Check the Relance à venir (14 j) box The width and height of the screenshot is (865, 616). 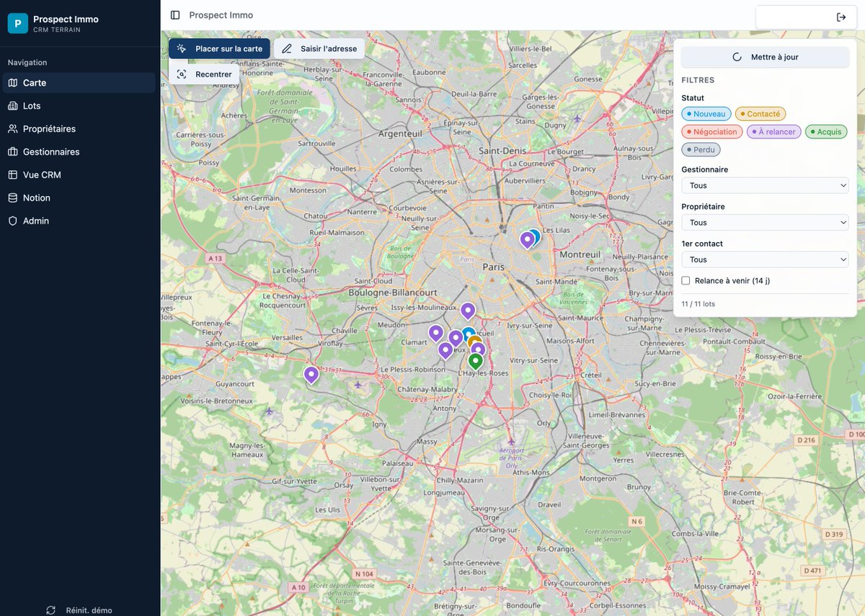686,281
